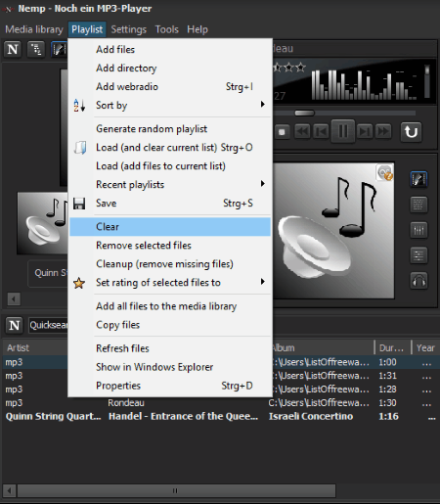The width and height of the screenshot is (440, 504).
Task: Choose Copy files
Action: click(x=170, y=325)
